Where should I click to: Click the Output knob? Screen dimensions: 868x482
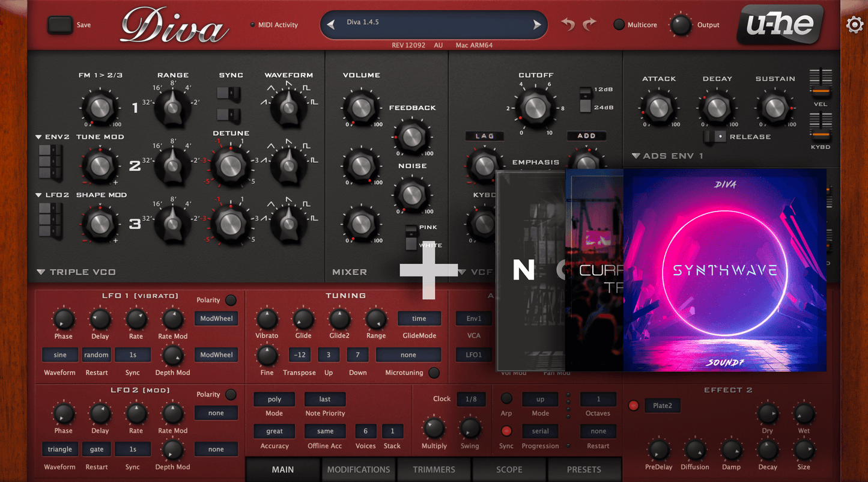[680, 25]
